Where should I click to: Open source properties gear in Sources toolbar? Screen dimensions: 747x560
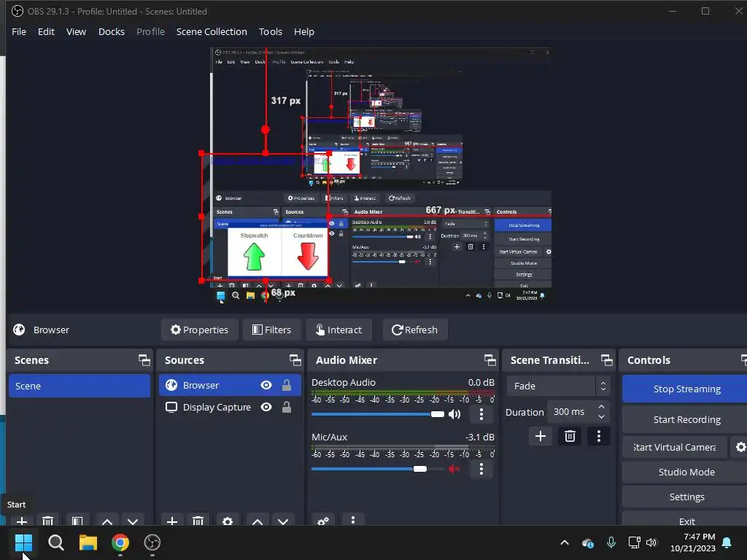click(x=228, y=521)
